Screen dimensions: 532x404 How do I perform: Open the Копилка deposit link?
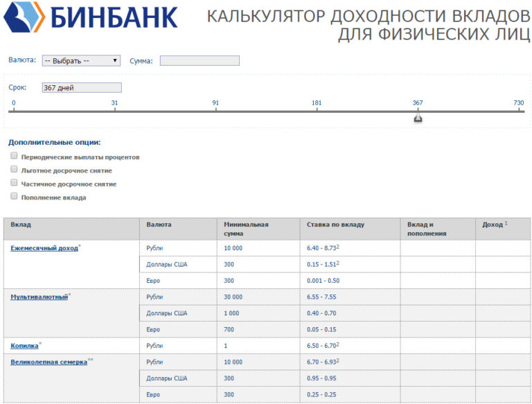(x=24, y=346)
